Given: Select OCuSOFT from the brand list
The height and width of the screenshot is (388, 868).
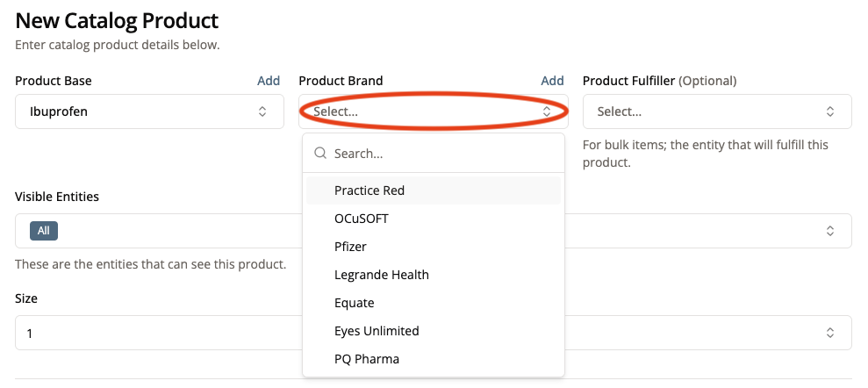Looking at the screenshot, I should (361, 219).
